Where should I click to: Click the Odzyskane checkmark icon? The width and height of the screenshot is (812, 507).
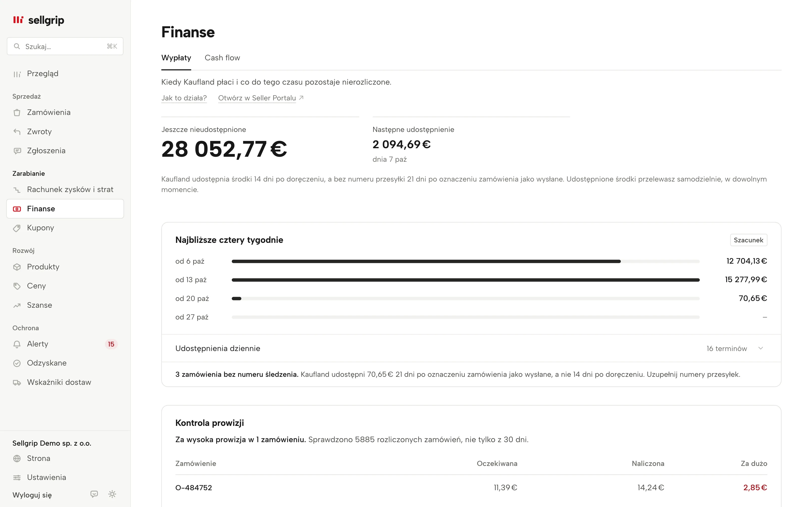17,363
